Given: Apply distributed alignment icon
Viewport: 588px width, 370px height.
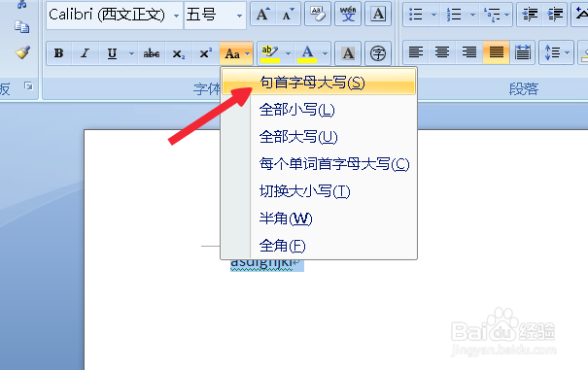Looking at the screenshot, I should tap(522, 52).
